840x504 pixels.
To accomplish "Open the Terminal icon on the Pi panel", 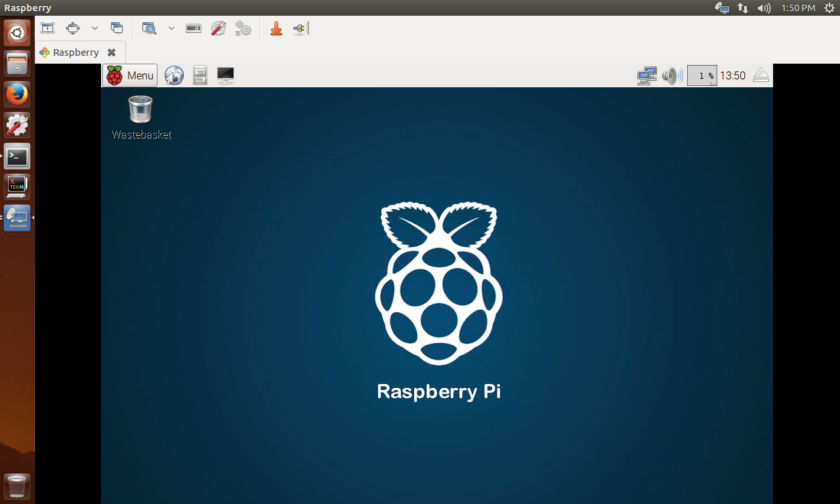I will point(225,75).
